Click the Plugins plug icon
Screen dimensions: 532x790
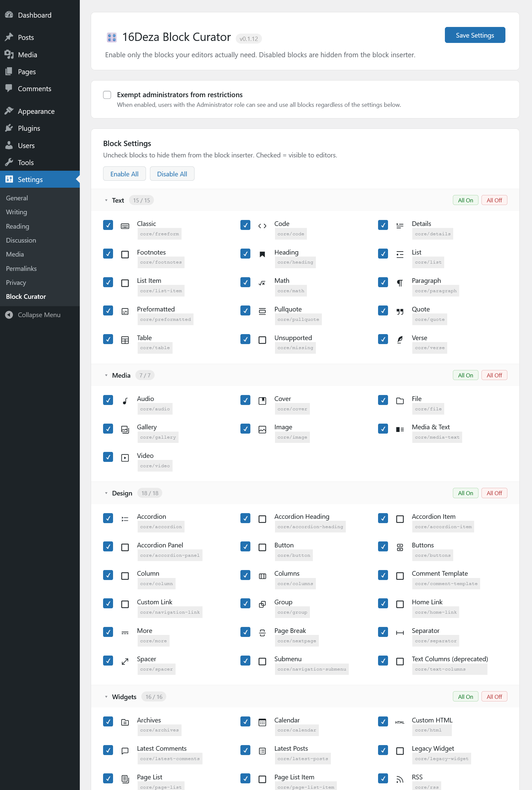[9, 128]
